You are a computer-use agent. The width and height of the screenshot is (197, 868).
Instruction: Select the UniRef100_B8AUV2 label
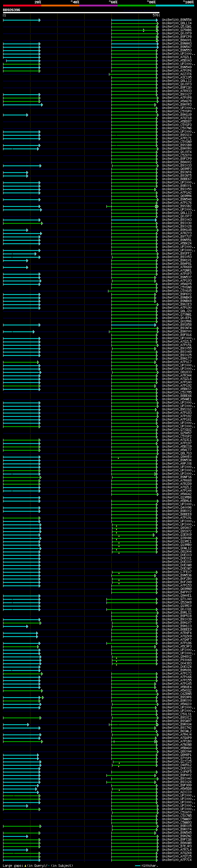pos(177,162)
